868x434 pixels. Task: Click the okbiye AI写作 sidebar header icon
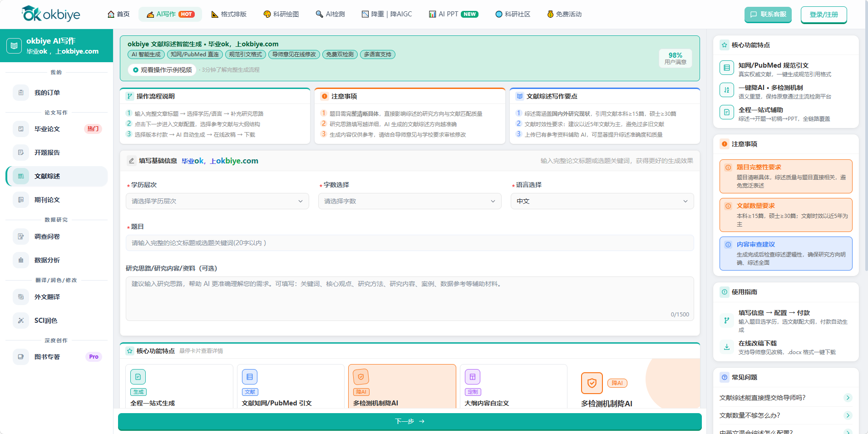tap(14, 46)
